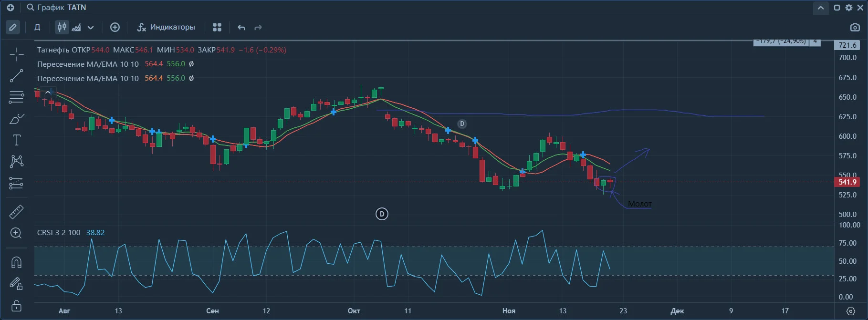
Task: Select the text annotation tool
Action: point(17,140)
